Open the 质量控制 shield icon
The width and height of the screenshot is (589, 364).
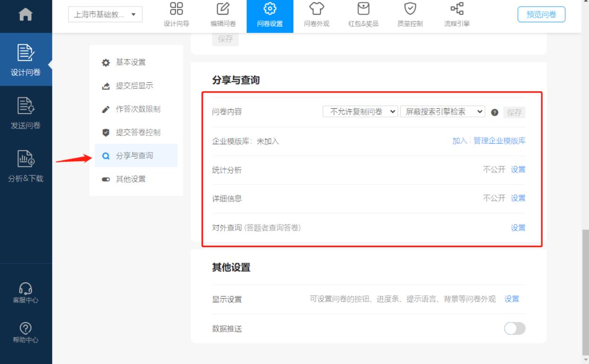click(409, 9)
